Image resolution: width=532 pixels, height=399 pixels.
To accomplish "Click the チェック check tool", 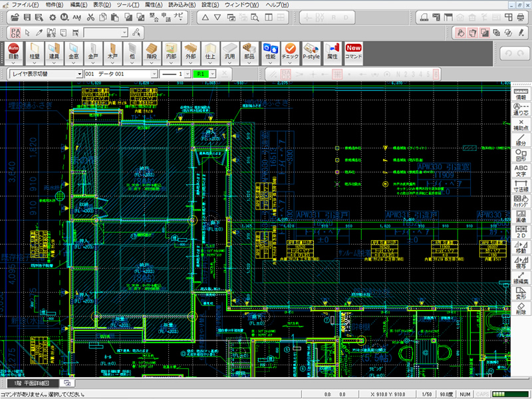I will 290,52.
